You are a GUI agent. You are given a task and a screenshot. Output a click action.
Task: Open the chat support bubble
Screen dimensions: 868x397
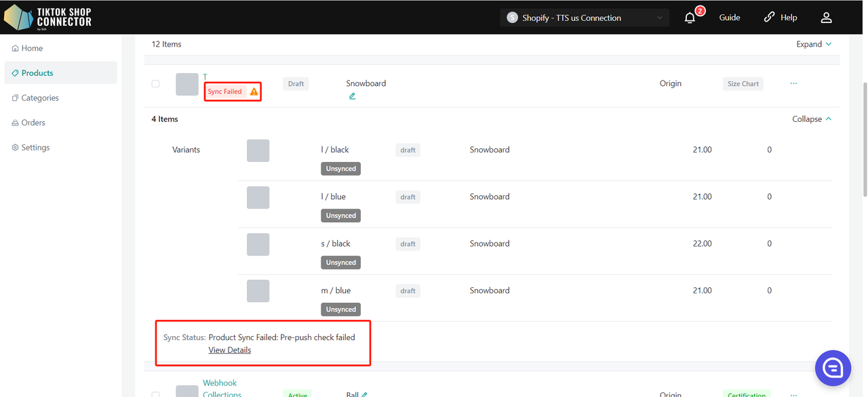coord(832,368)
